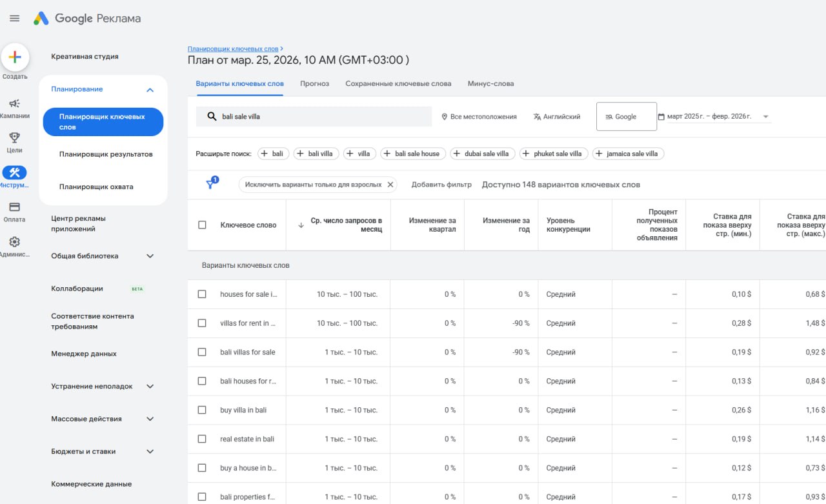The width and height of the screenshot is (826, 504).
Task: Click 'buy villa in bali' keyword text
Action: (243, 410)
